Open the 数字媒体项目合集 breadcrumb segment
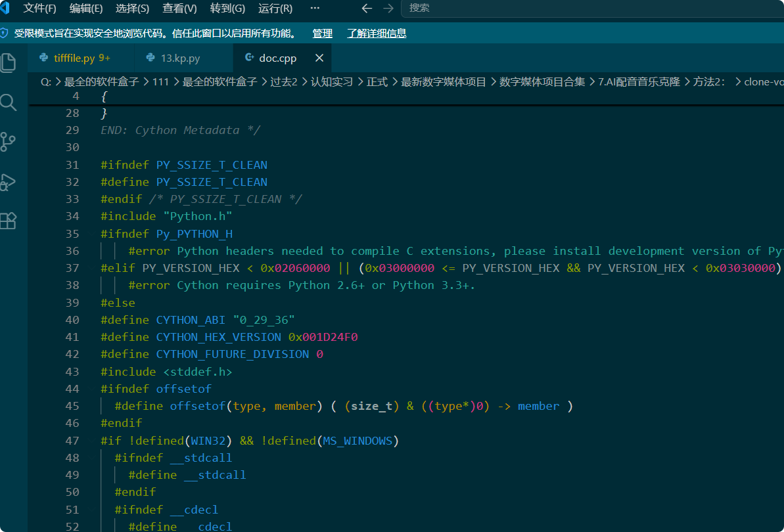Image resolution: width=784 pixels, height=532 pixels. pos(542,82)
